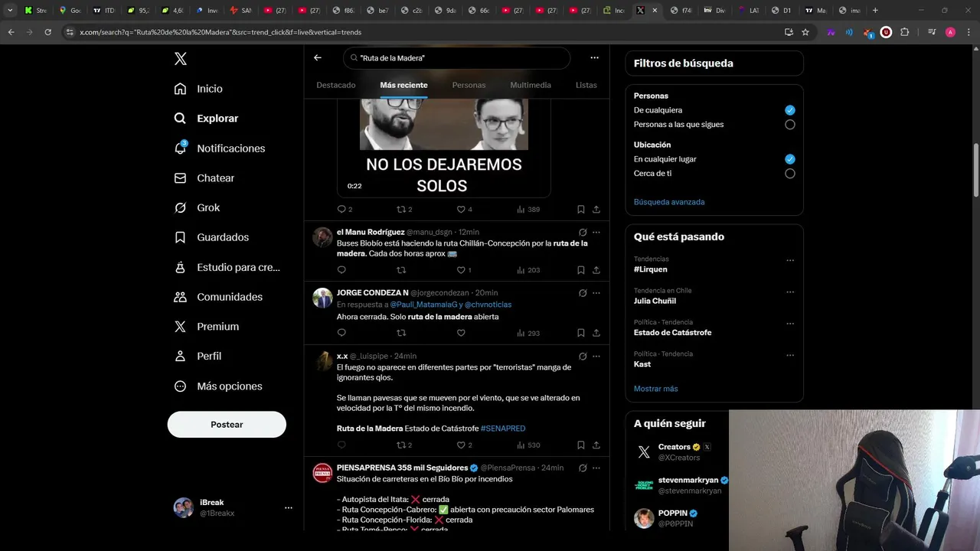The image size is (980, 551).
Task: Select the 'De cualquiera' people filter
Action: pyautogui.click(x=790, y=110)
